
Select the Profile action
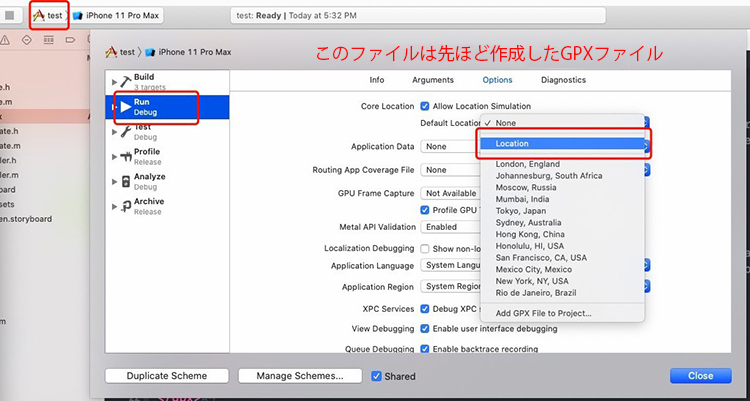click(x=167, y=156)
